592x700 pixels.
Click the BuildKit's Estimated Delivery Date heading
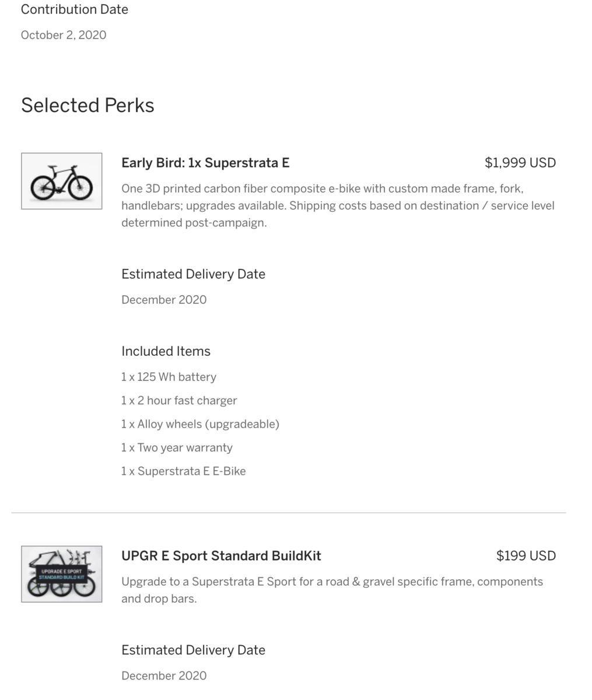pos(193,650)
